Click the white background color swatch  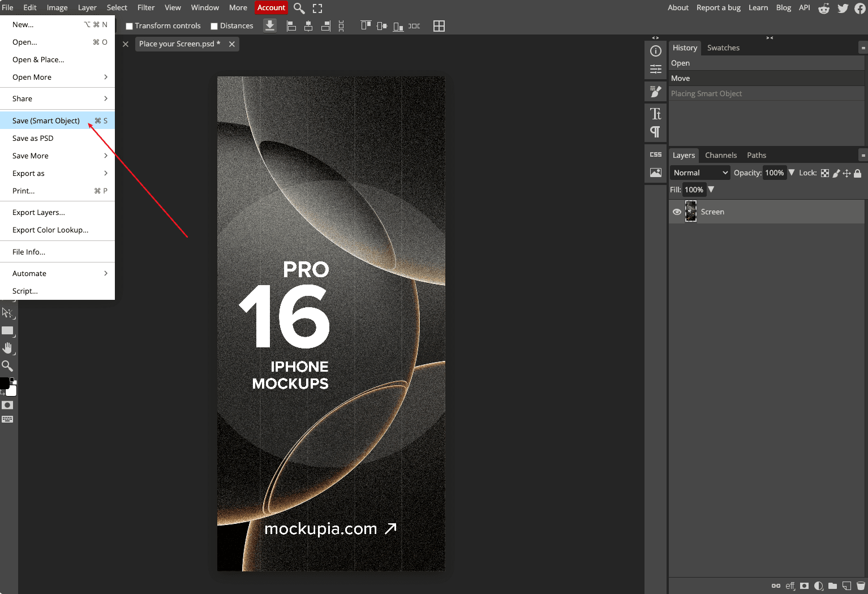click(x=12, y=391)
